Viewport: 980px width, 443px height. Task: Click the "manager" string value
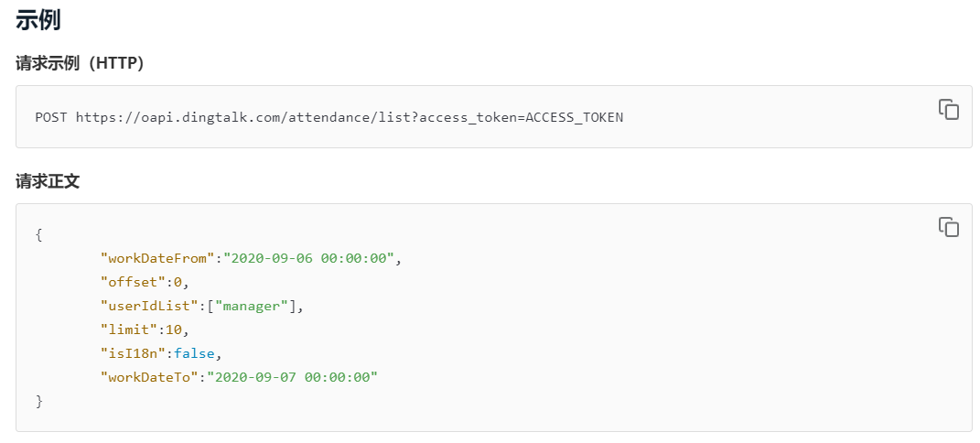tap(255, 306)
